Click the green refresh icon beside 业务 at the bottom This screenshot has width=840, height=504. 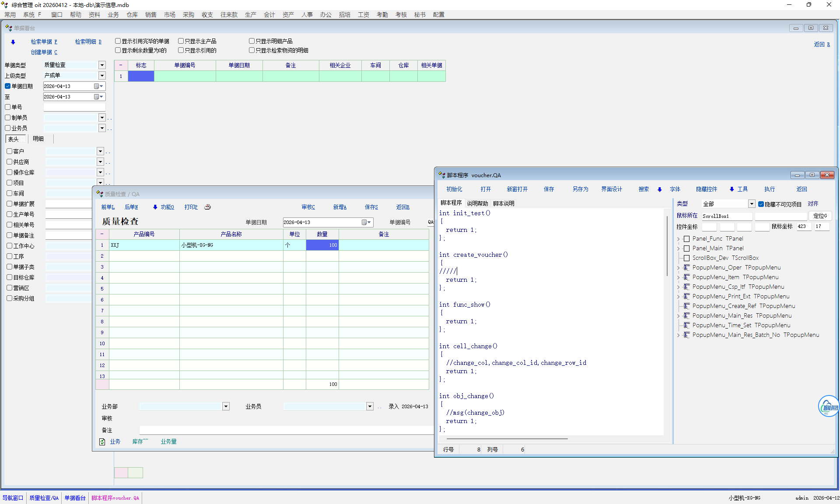coord(102,442)
